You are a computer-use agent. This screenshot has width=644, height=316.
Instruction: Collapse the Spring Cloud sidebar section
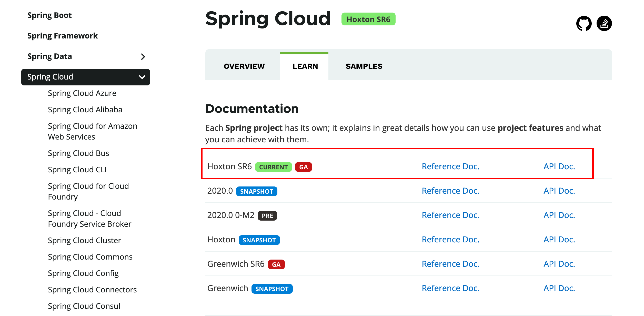[142, 77]
